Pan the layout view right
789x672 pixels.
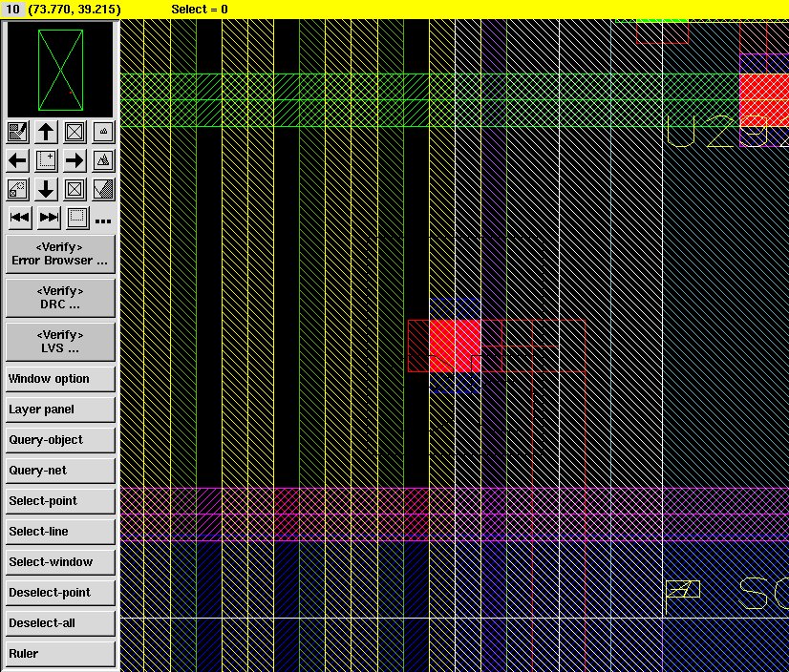75,160
